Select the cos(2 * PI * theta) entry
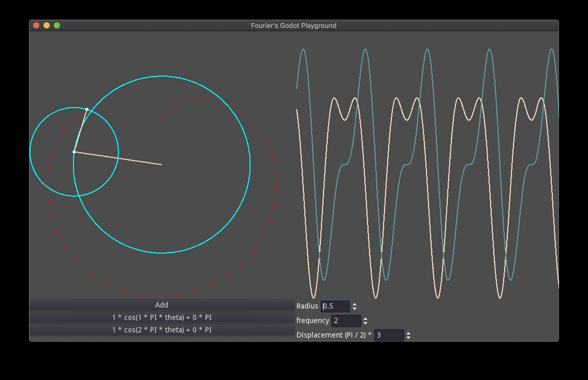Image resolution: width=588 pixels, height=380 pixels. coord(162,330)
